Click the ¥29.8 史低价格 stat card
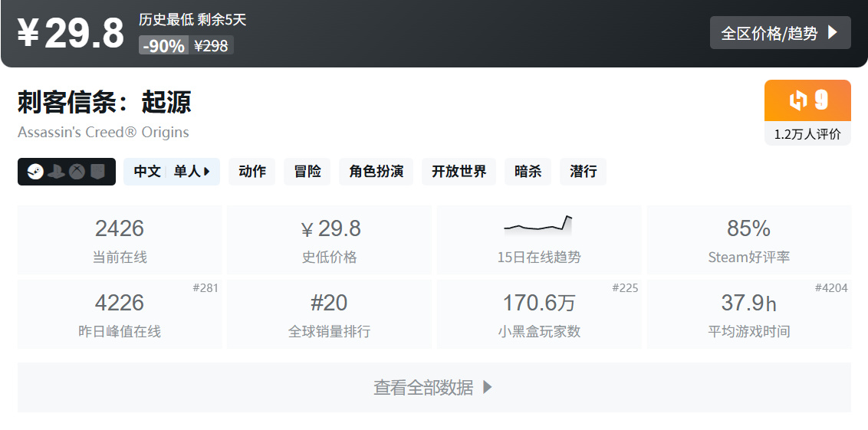The image size is (868, 430). 330,240
